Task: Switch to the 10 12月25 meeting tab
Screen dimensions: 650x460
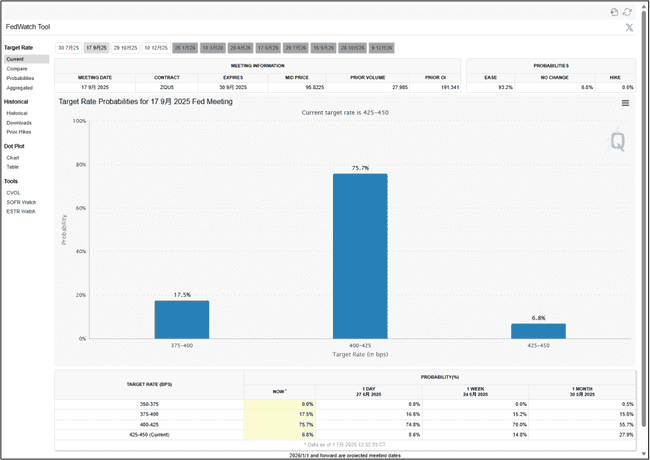Action: click(x=156, y=48)
